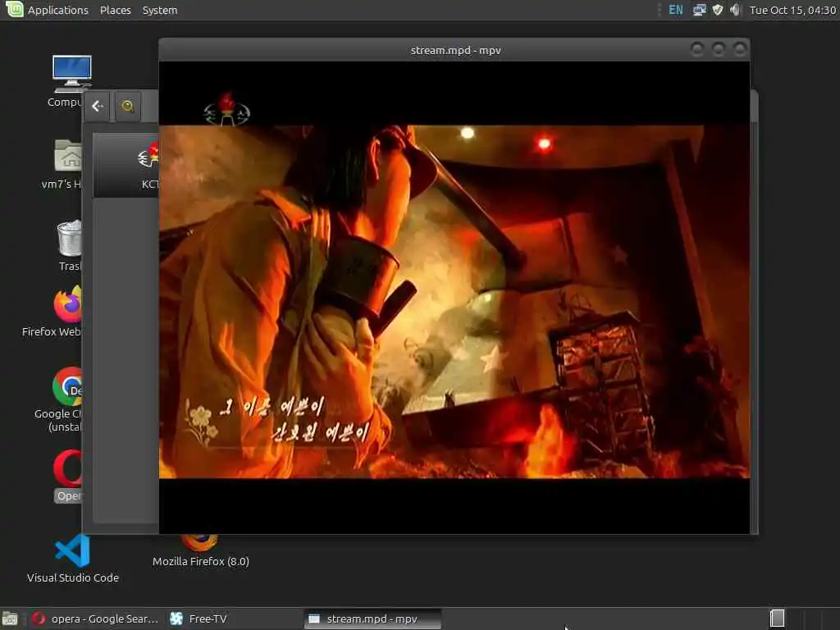
Task: Click the stream.mpd - mpv title bar
Action: point(455,50)
